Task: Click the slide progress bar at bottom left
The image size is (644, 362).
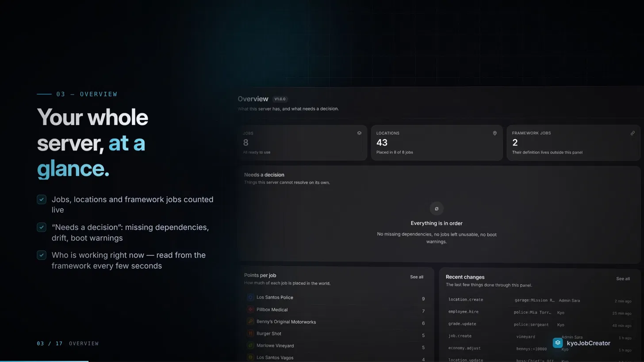Action: (44, 361)
